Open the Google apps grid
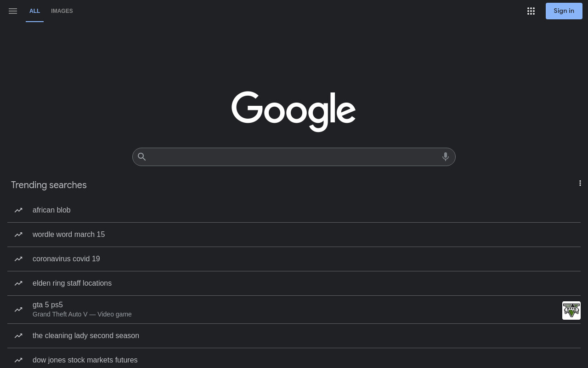 click(x=531, y=11)
